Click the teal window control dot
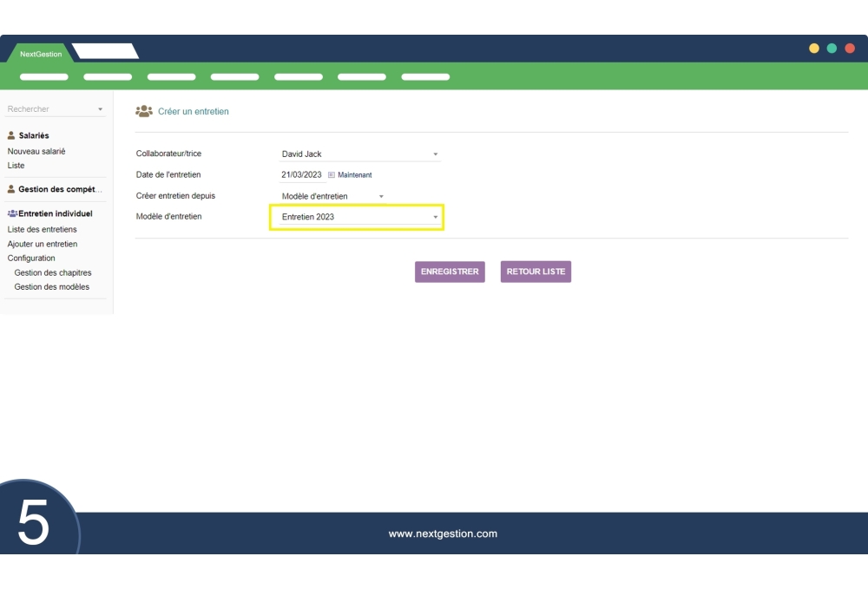 click(x=832, y=49)
